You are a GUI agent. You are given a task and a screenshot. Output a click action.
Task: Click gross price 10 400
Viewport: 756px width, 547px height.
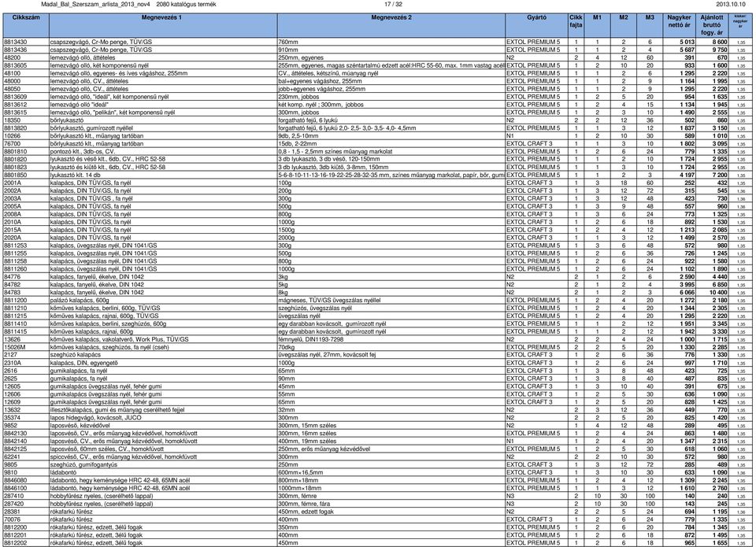718,293
